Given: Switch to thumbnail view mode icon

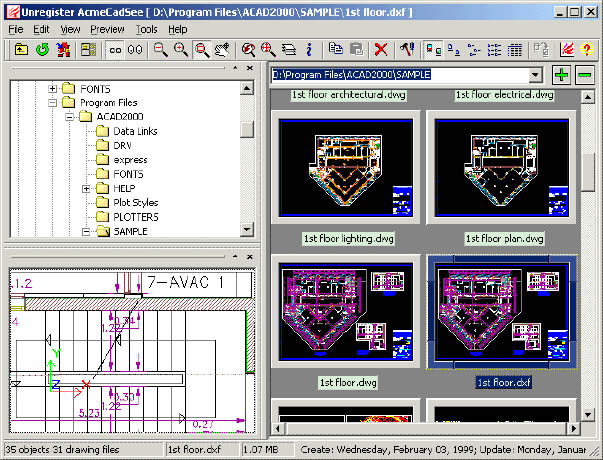Looking at the screenshot, I should [x=433, y=50].
